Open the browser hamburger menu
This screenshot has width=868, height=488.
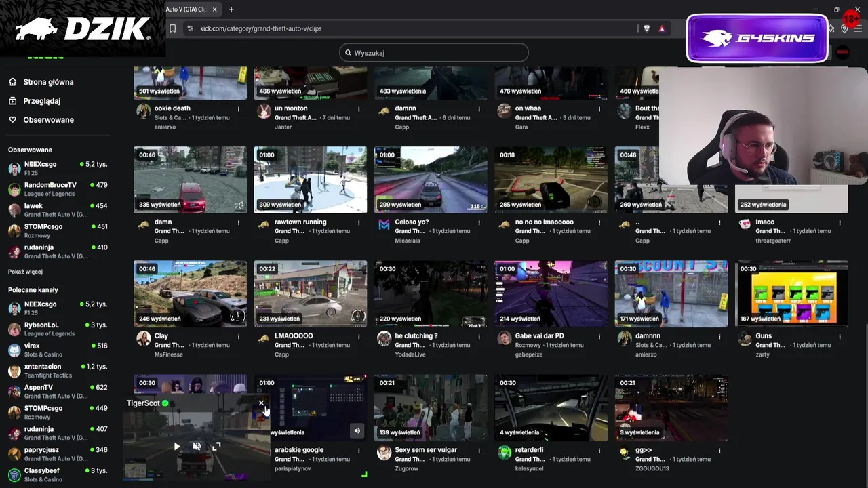coord(859,28)
